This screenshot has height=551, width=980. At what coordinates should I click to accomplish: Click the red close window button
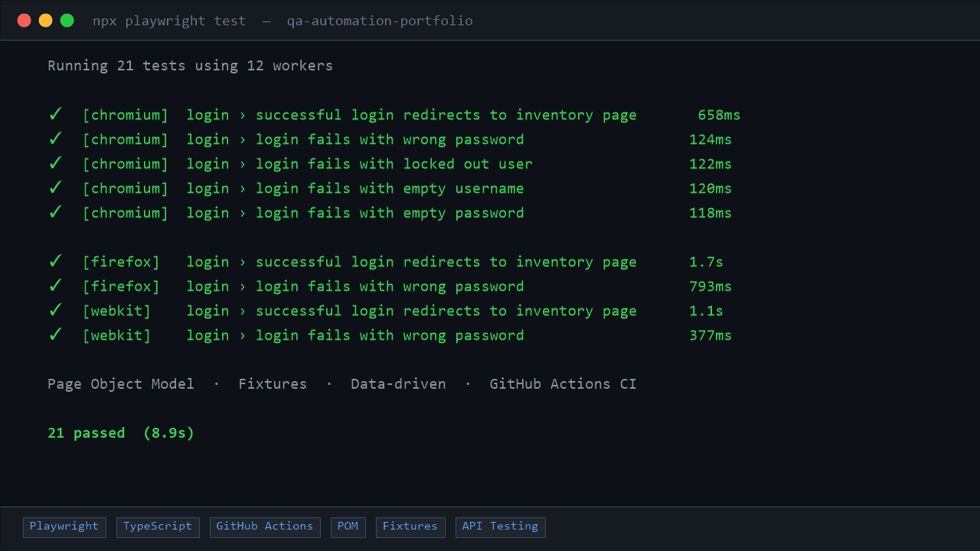coord(24,21)
